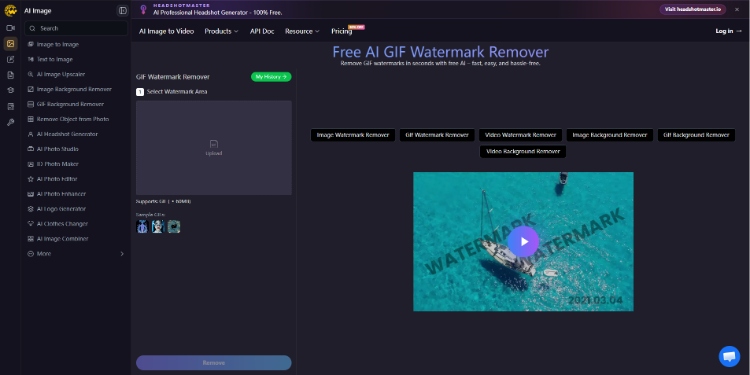Select the top-row Image Background Remover tab
Image resolution: width=750 pixels, height=375 pixels.
610,135
